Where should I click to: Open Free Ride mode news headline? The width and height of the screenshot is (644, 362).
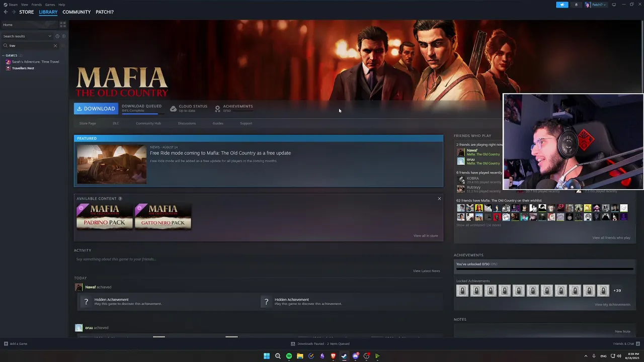tap(220, 153)
